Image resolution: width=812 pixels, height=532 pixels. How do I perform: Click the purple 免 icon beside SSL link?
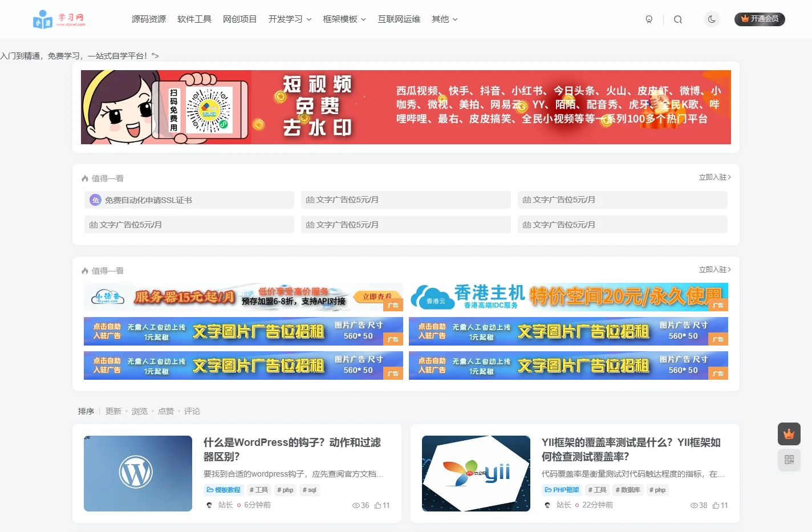pyautogui.click(x=95, y=200)
